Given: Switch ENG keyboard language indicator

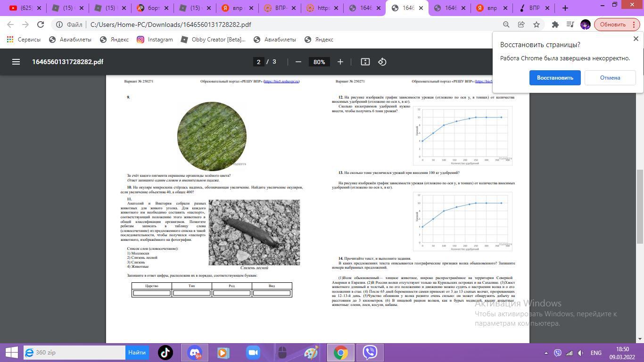Looking at the screenshot, I should coord(595,353).
